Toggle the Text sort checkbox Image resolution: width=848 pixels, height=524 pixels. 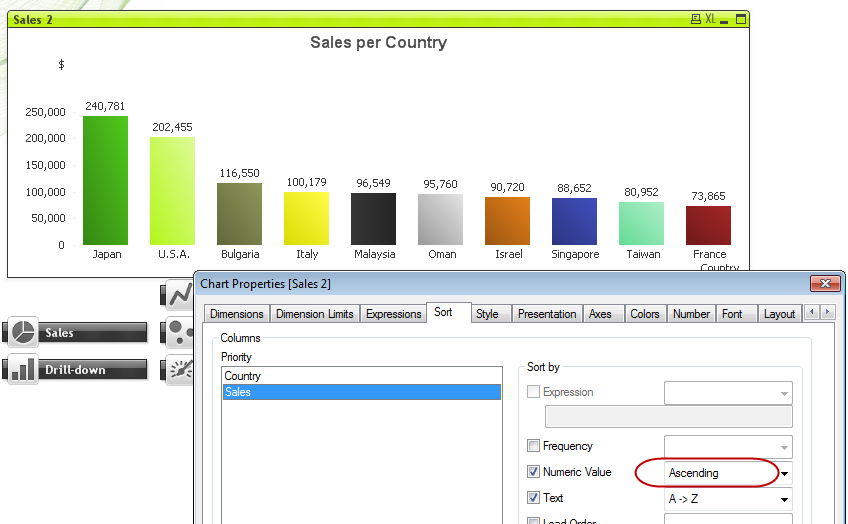pos(534,498)
